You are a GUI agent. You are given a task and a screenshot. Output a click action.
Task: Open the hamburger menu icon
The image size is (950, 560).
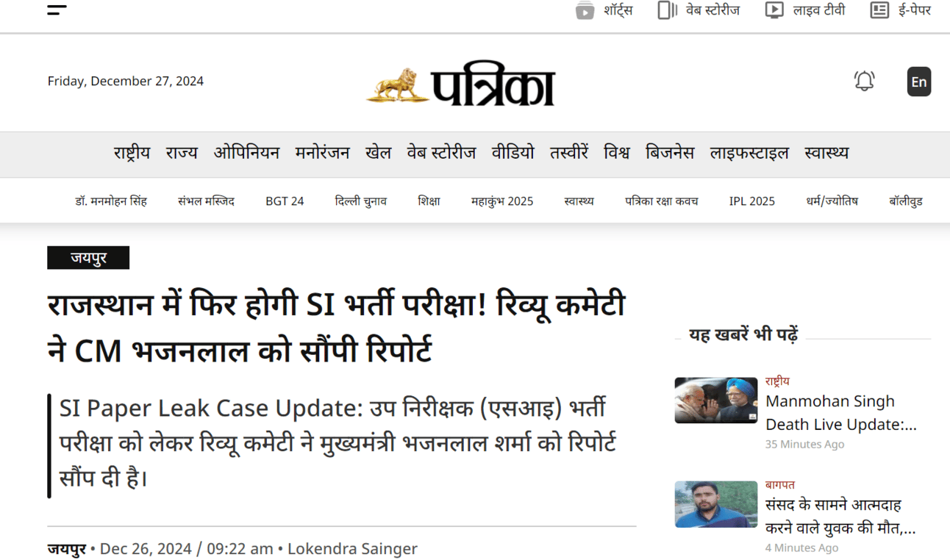(57, 10)
